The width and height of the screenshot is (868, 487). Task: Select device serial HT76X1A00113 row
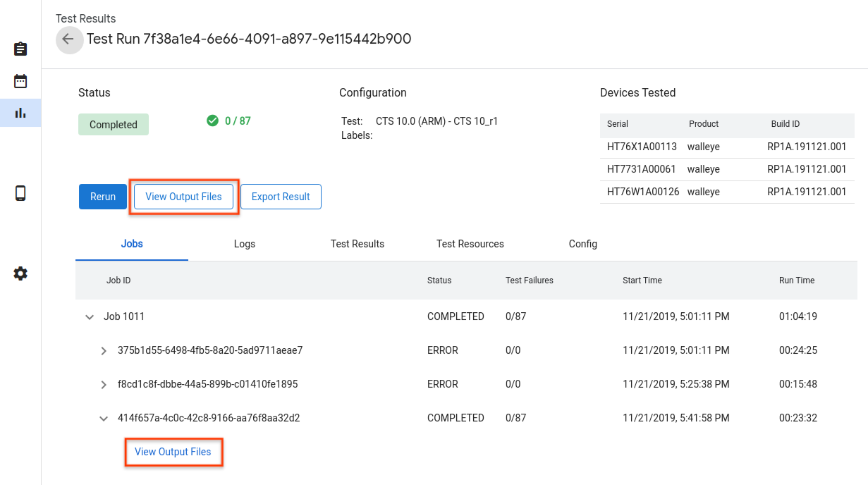(x=642, y=147)
